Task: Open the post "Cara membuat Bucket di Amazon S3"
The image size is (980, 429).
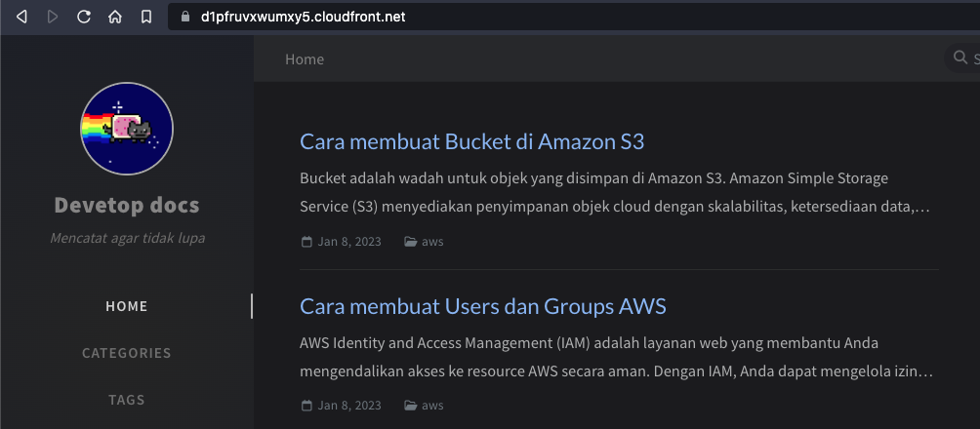Action: pyautogui.click(x=471, y=141)
